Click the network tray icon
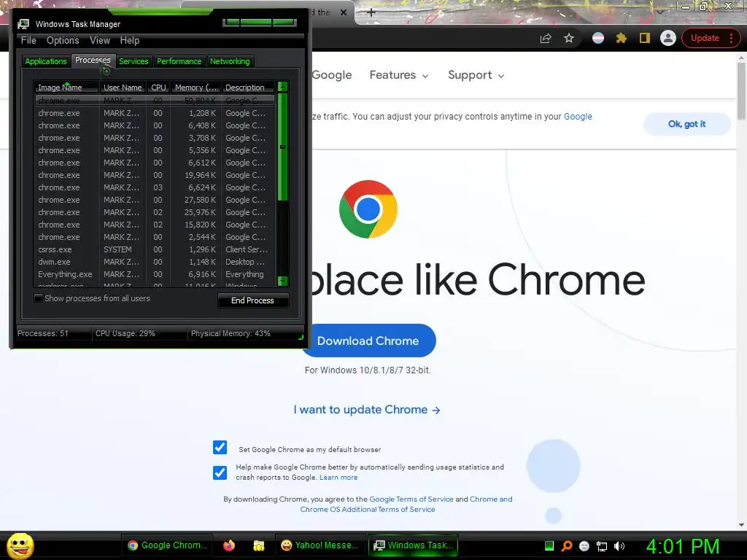 tap(602, 546)
